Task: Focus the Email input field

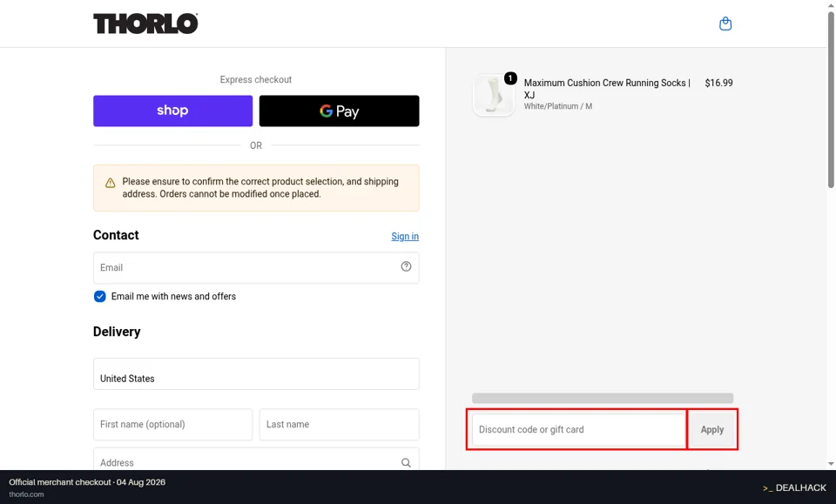Action: 256,267
